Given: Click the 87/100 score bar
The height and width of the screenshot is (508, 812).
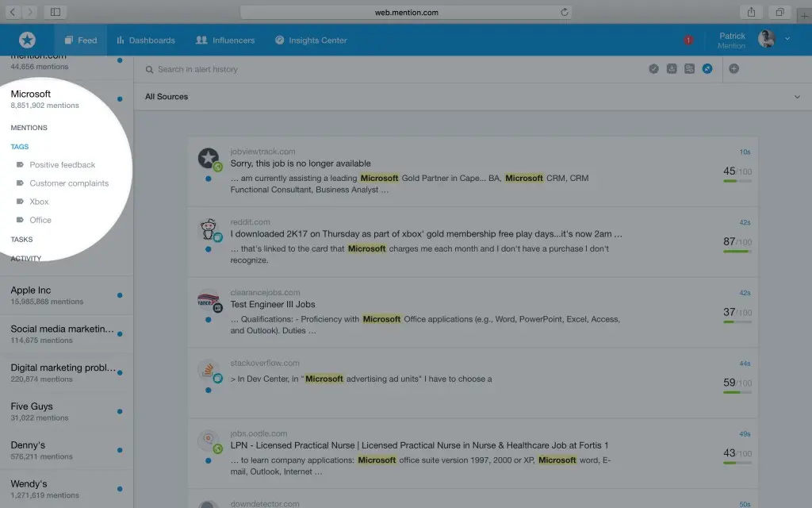Looking at the screenshot, I should point(737,252).
